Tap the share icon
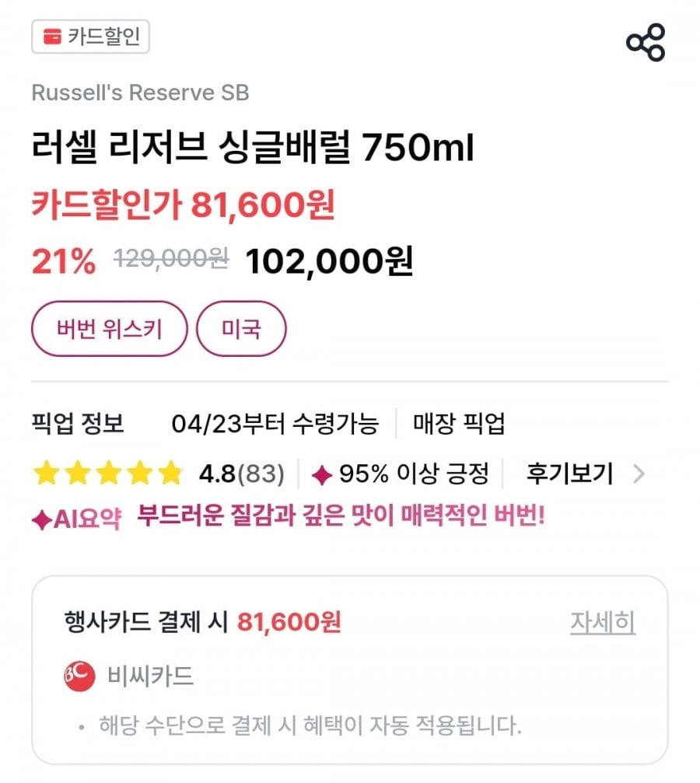 (646, 42)
